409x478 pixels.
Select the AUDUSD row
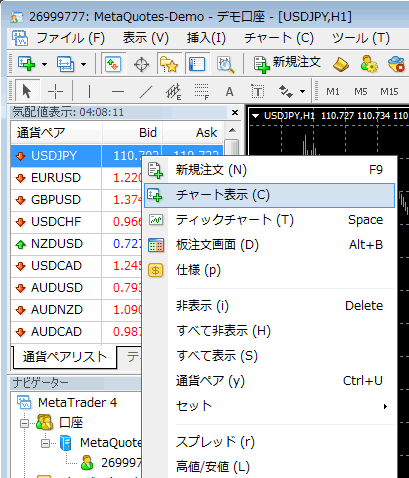point(77,288)
